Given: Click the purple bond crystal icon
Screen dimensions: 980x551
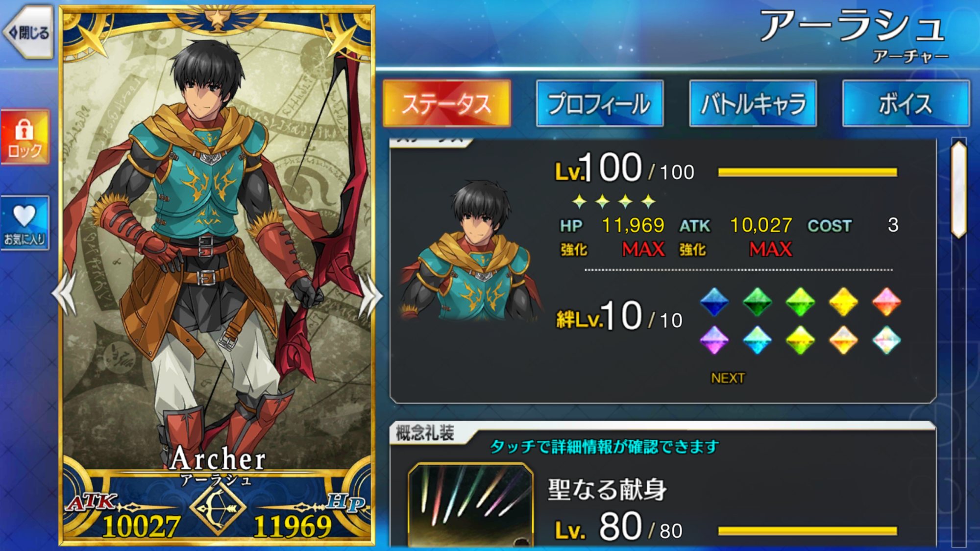Looking at the screenshot, I should pyautogui.click(x=714, y=340).
